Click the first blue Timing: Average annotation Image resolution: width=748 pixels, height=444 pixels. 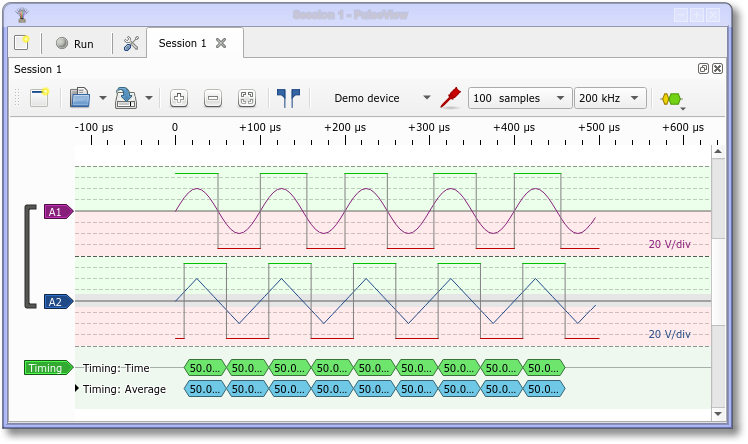205,389
